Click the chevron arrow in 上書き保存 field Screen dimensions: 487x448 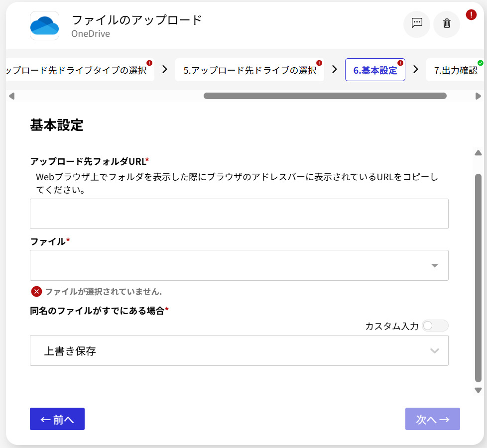point(434,351)
